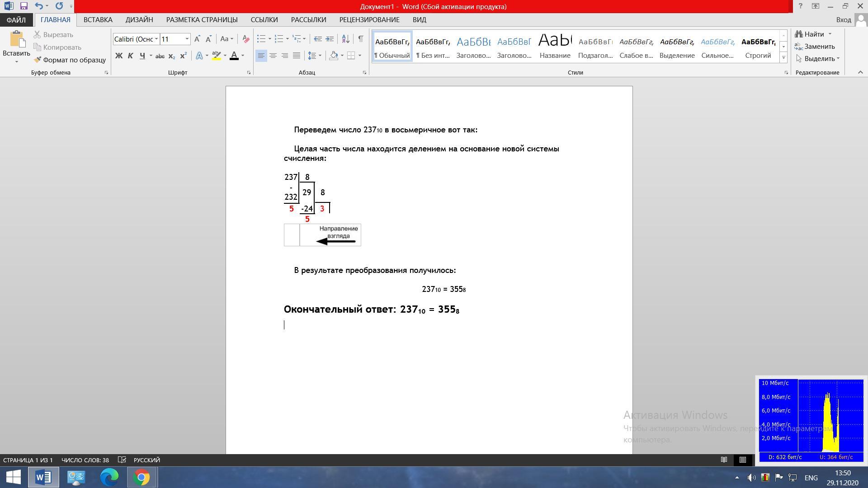The width and height of the screenshot is (868, 488).
Task: Click the Format Painter (Формат по образцу) button
Action: (x=70, y=60)
